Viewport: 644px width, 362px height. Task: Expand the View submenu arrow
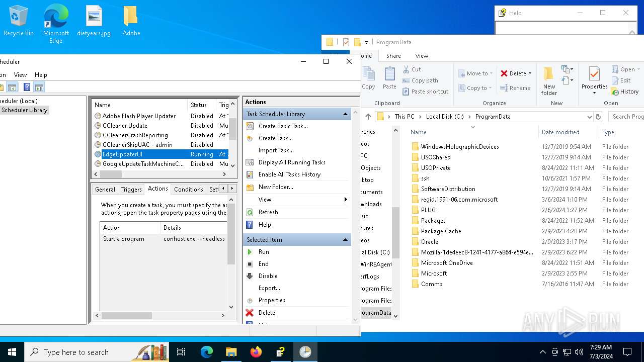[346, 200]
